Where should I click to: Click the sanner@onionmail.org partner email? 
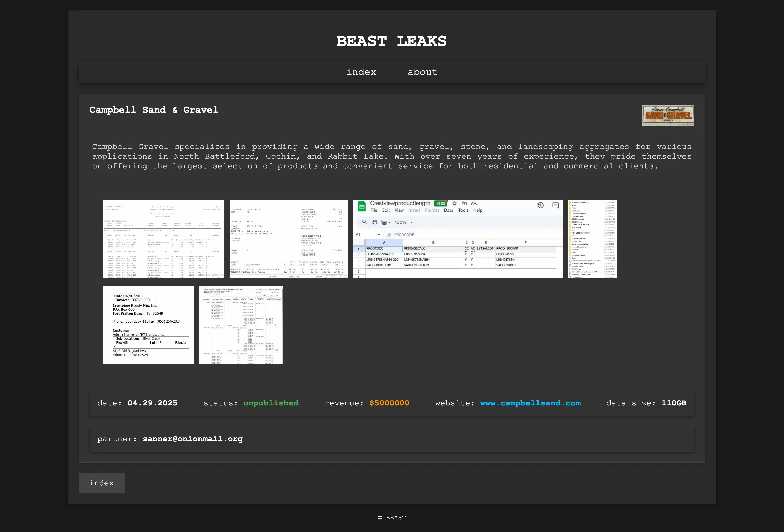click(193, 439)
